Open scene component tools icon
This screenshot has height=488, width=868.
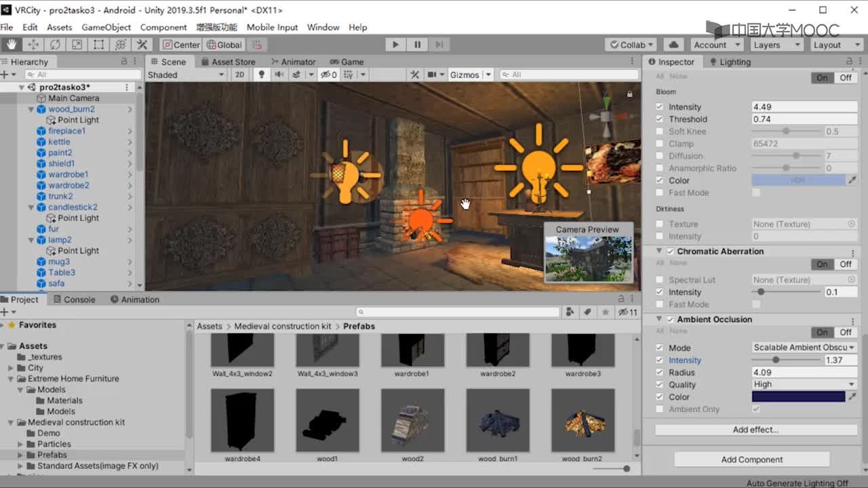[415, 75]
